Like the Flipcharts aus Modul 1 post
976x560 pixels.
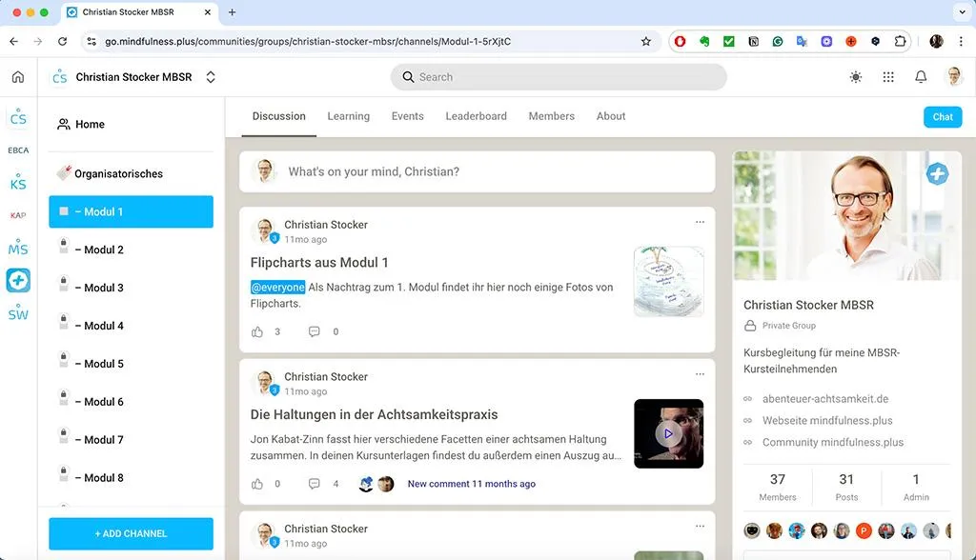pyautogui.click(x=257, y=331)
